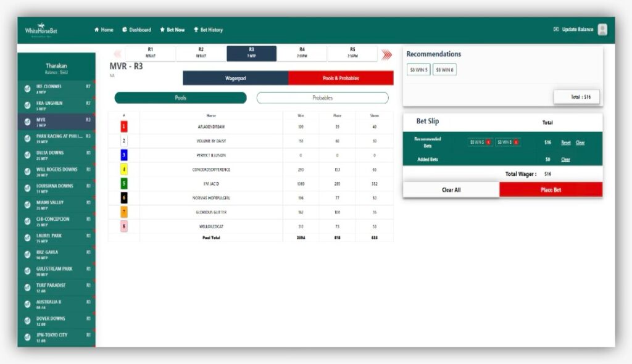Image resolution: width=632 pixels, height=364 pixels.
Task: Go to Dashboard from the top navigation
Action: click(x=136, y=30)
